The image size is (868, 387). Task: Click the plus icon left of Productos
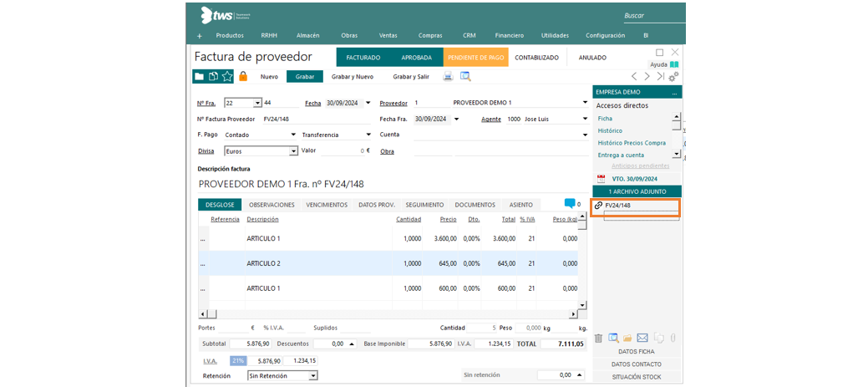200,36
